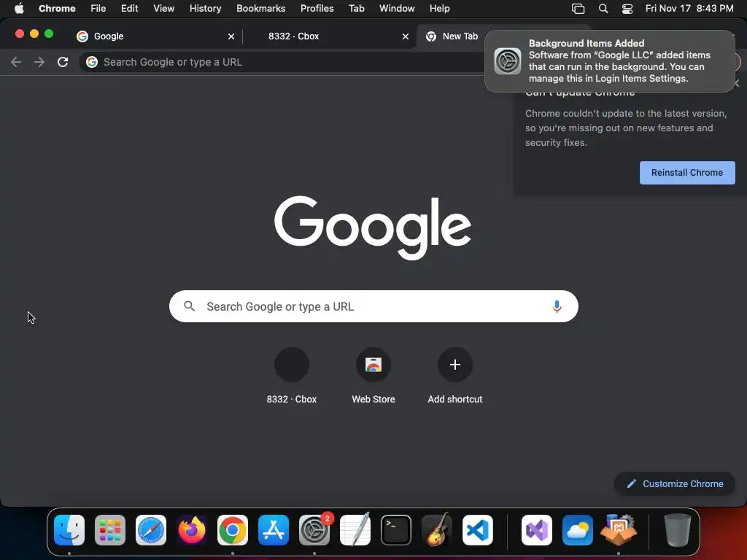747x560 pixels.
Task: Add a new shortcut with the plus tile
Action: tap(455, 376)
